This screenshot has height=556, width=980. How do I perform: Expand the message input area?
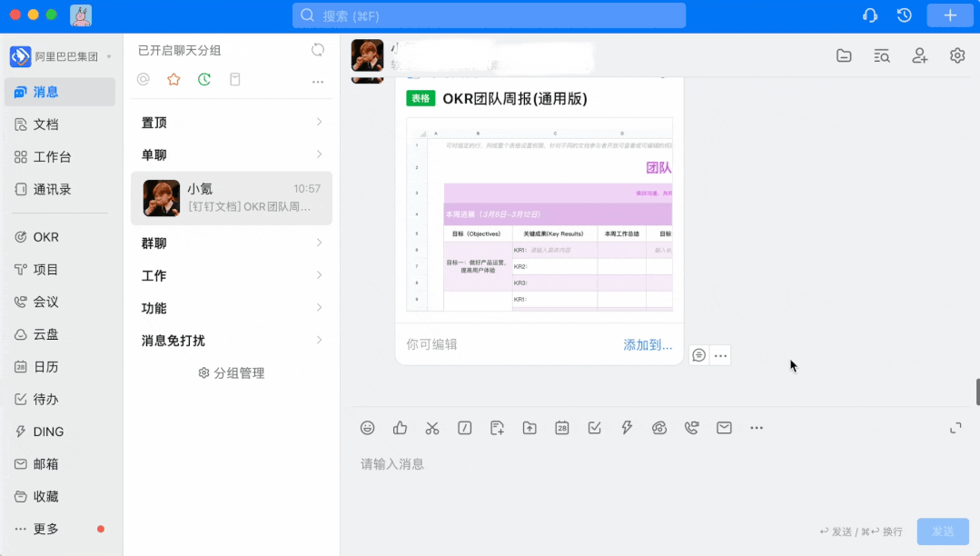pyautogui.click(x=955, y=428)
